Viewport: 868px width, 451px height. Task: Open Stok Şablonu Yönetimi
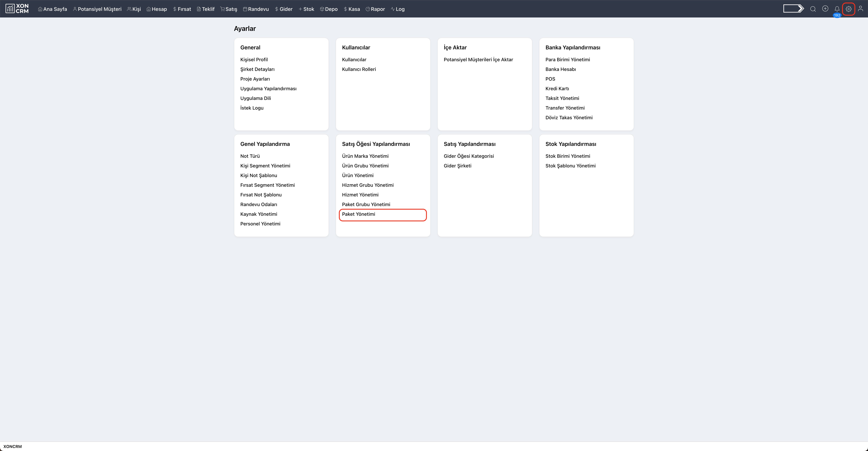[570, 166]
